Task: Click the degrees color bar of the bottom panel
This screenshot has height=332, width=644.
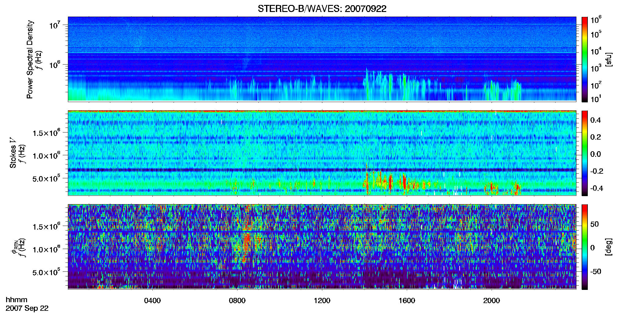Action: point(584,247)
